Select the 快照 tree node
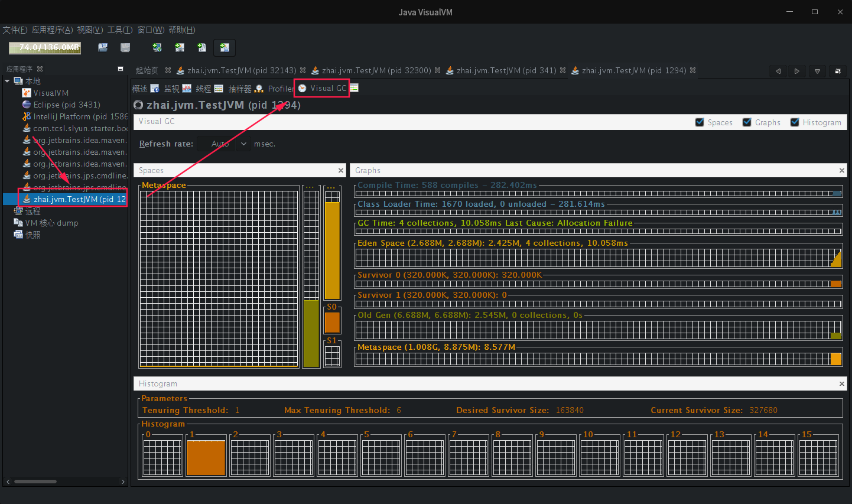Screen dimensions: 852x504 click(x=27, y=235)
